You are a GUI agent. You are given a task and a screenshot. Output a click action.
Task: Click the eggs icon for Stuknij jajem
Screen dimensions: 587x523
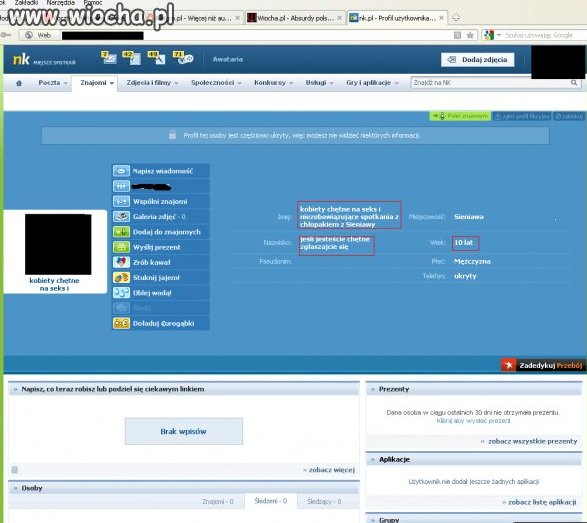tap(121, 277)
